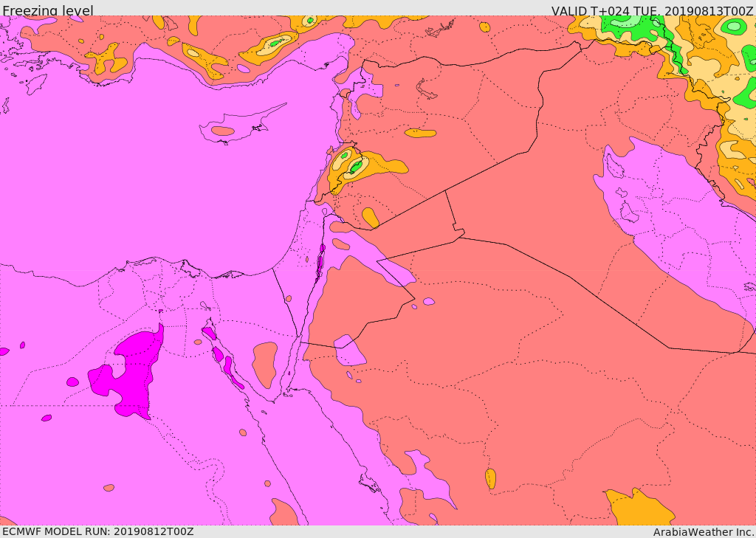Screen dimensions: 756x538
Task: Click the "Freezing level" map title
Action: 47,11
